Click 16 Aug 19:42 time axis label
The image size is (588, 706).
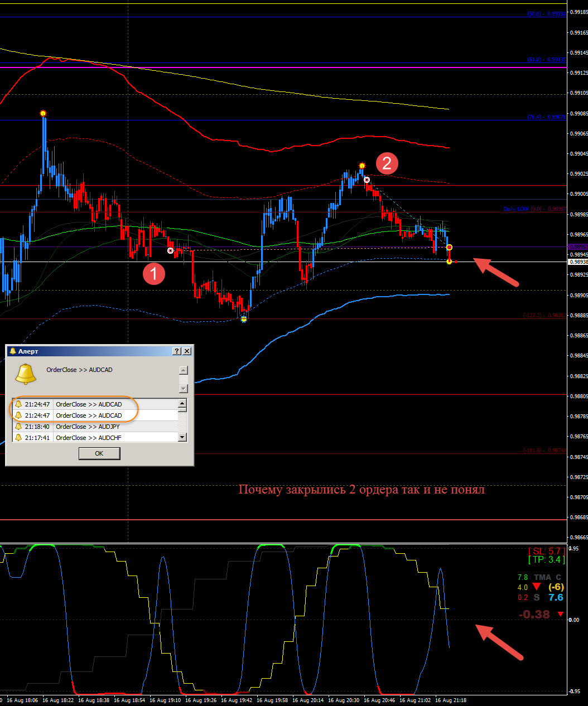pyautogui.click(x=237, y=700)
